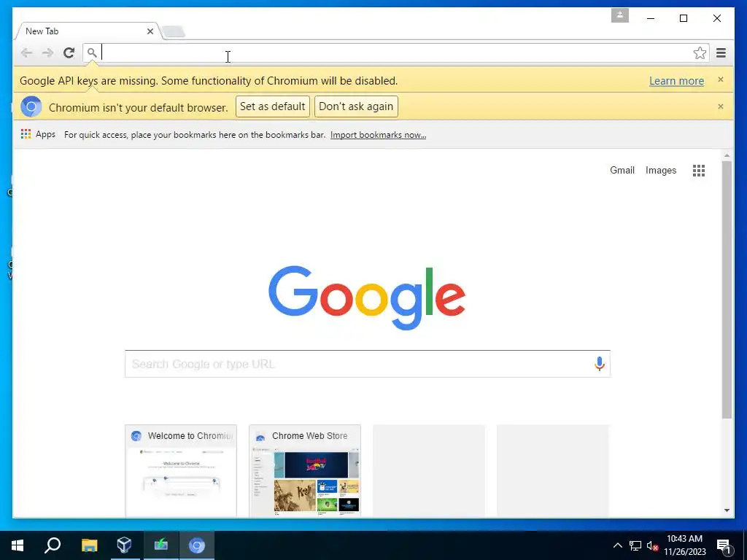
Task: Open the notification action center
Action: click(x=724, y=545)
